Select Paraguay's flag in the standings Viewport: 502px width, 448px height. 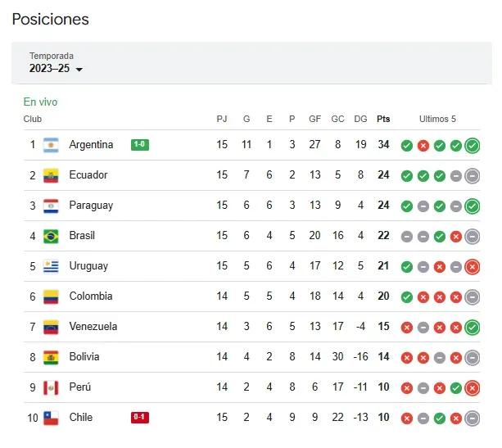pyautogui.click(x=51, y=206)
